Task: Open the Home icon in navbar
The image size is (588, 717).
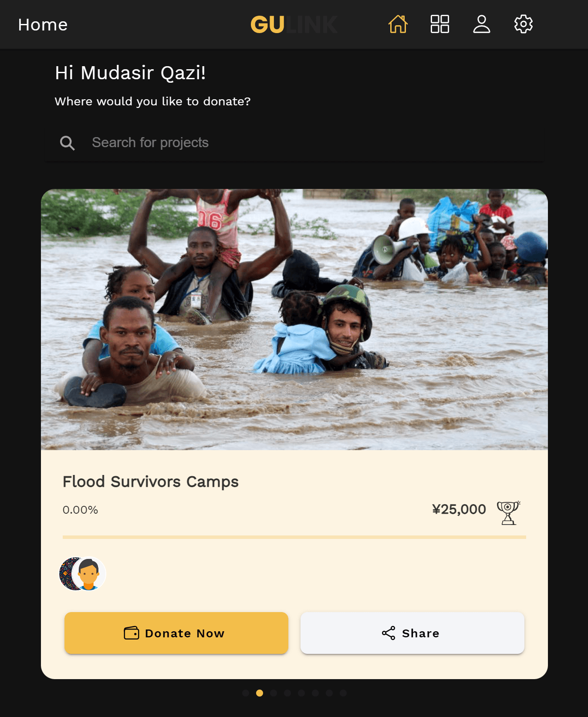Action: 398,24
